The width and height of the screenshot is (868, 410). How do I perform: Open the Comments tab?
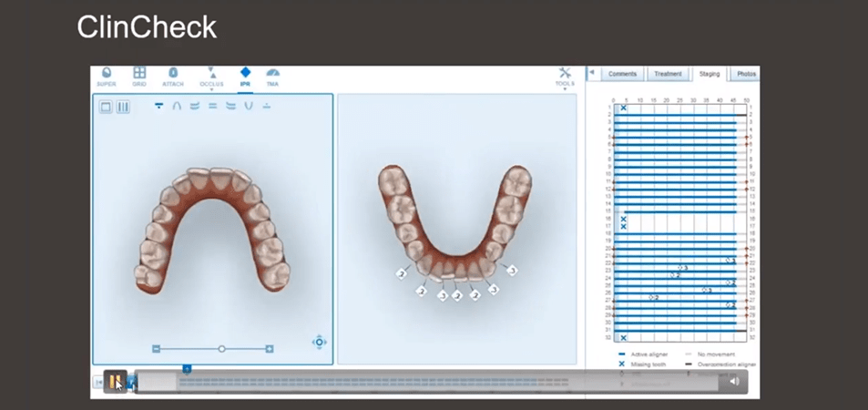pos(622,74)
